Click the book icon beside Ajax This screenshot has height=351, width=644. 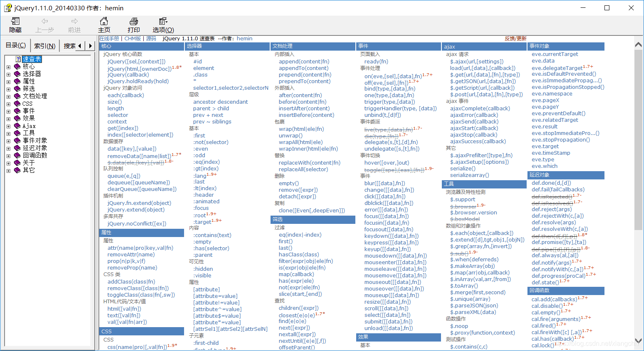coord(17,126)
